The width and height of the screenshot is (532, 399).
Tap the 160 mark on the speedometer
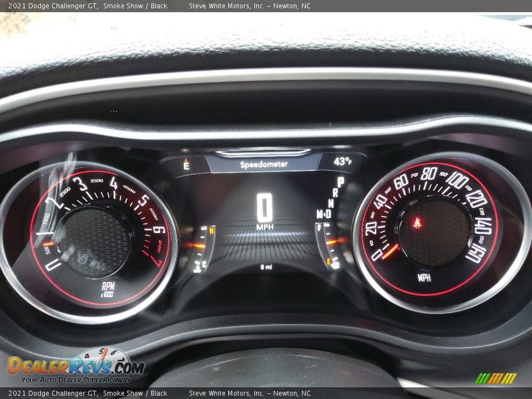click(476, 253)
